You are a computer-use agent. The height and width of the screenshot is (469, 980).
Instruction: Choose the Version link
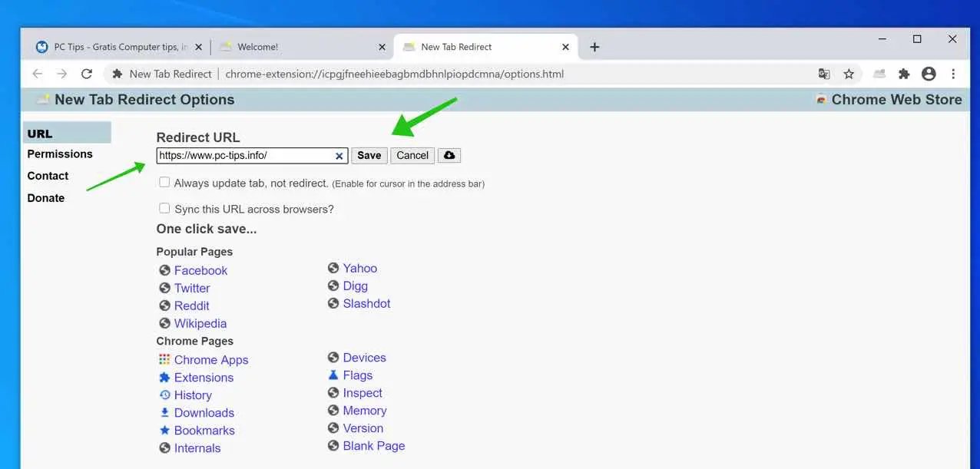(363, 428)
